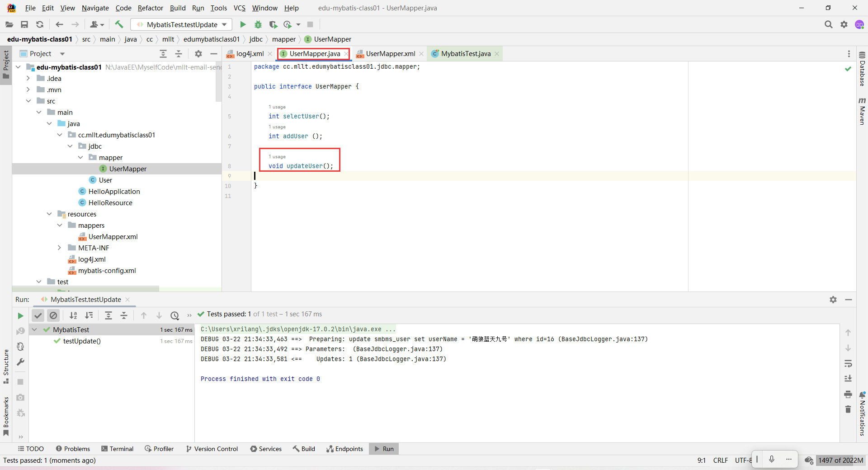The height and width of the screenshot is (470, 868).
Task: Toggle scroll to end of console
Action: pos(848,379)
